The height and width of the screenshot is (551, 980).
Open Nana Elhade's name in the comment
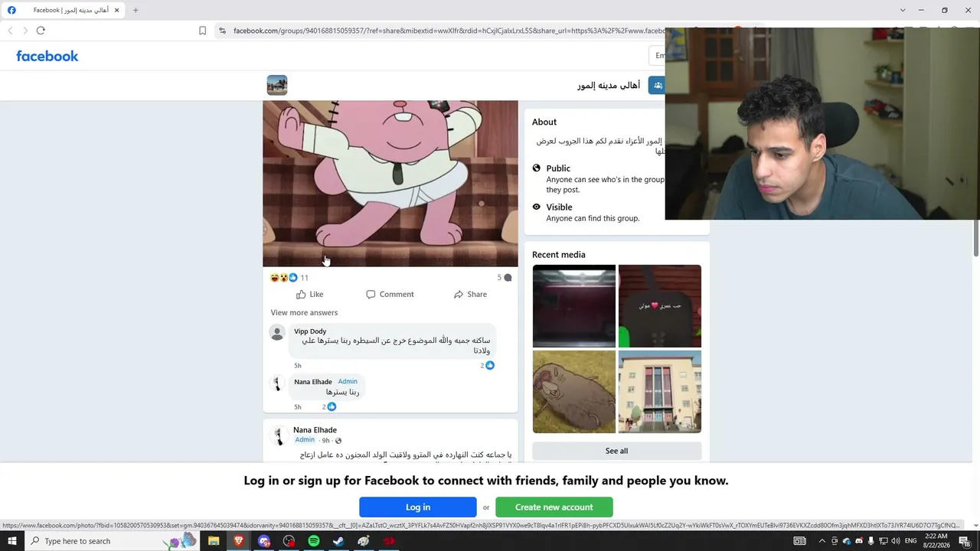click(313, 382)
